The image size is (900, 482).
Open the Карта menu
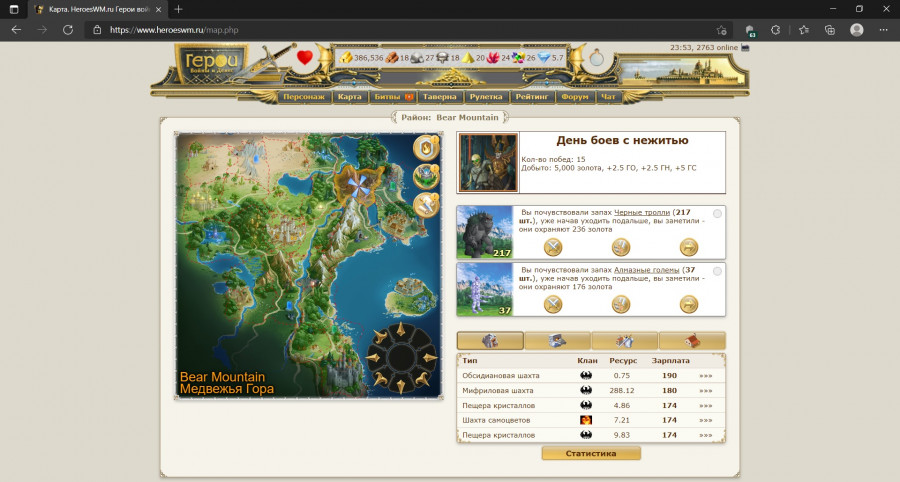point(350,97)
